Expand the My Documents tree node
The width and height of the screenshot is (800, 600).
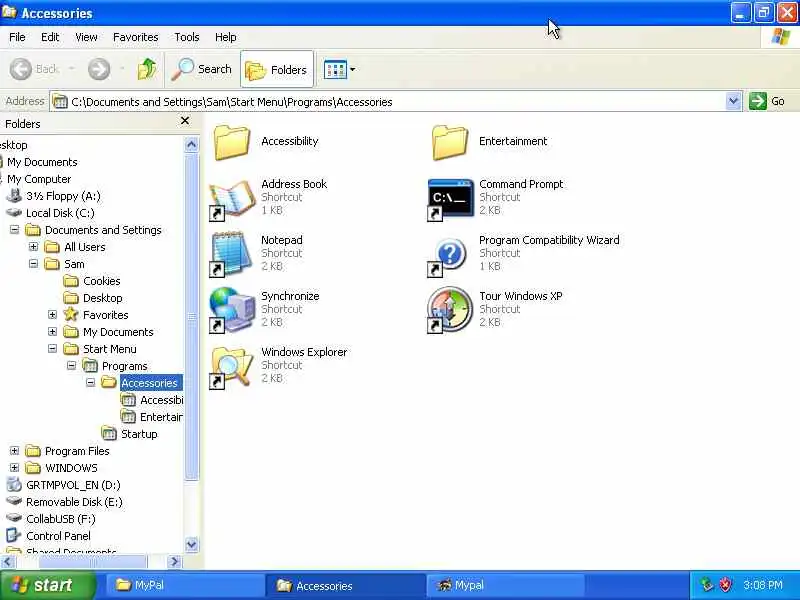coord(52,332)
